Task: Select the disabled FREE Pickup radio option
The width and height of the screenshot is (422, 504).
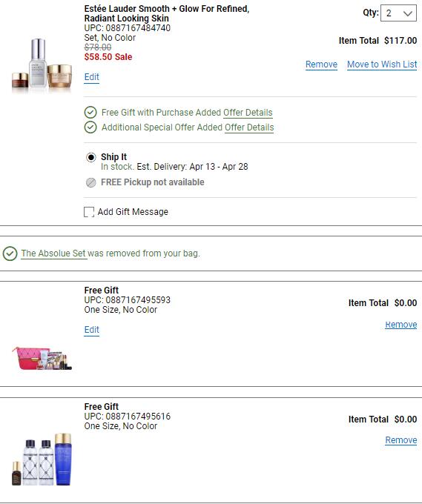Action: pos(91,182)
